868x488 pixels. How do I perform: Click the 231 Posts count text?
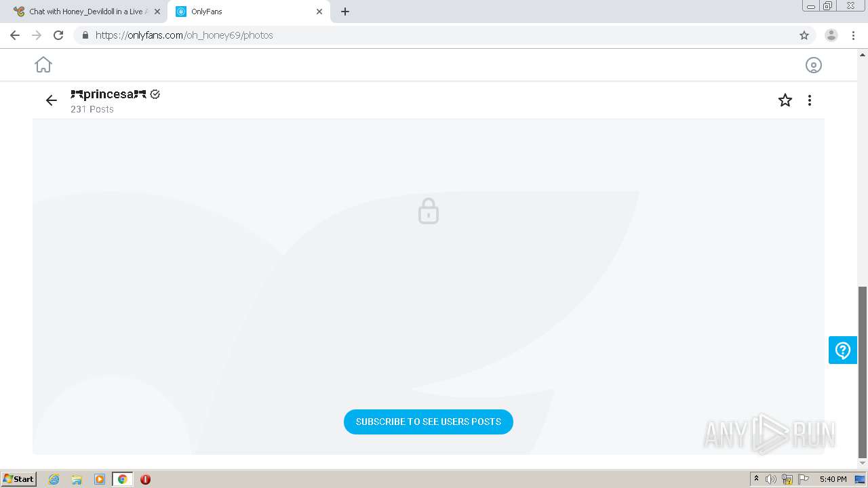[x=92, y=109]
